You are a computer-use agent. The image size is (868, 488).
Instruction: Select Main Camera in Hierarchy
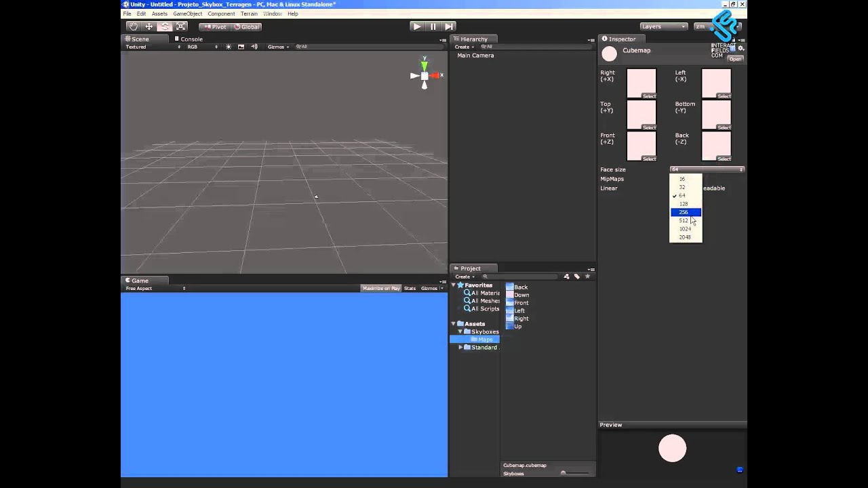coord(475,56)
